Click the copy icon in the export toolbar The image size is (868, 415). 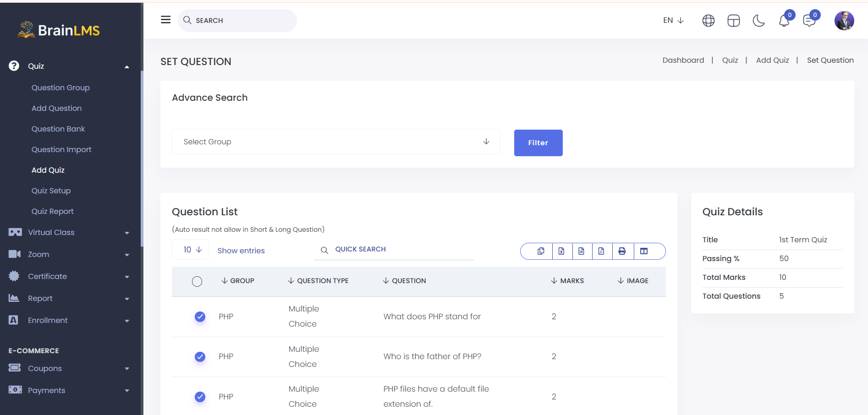click(x=541, y=251)
